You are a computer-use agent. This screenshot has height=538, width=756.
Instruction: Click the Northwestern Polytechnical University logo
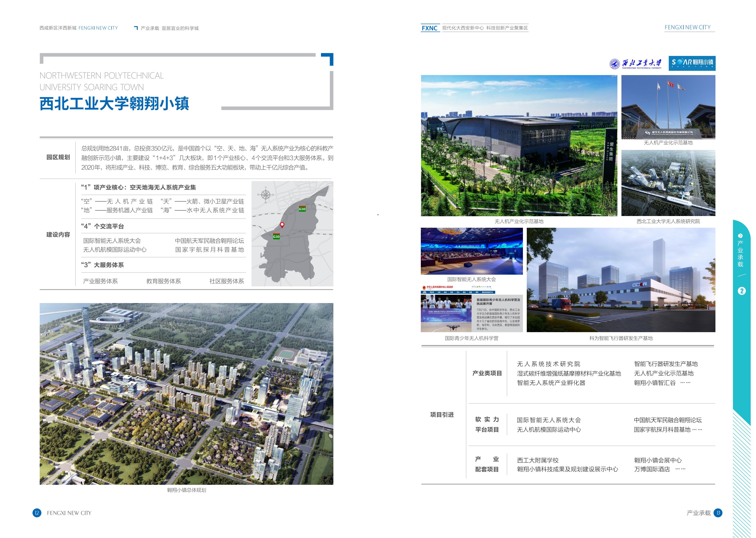click(635, 64)
